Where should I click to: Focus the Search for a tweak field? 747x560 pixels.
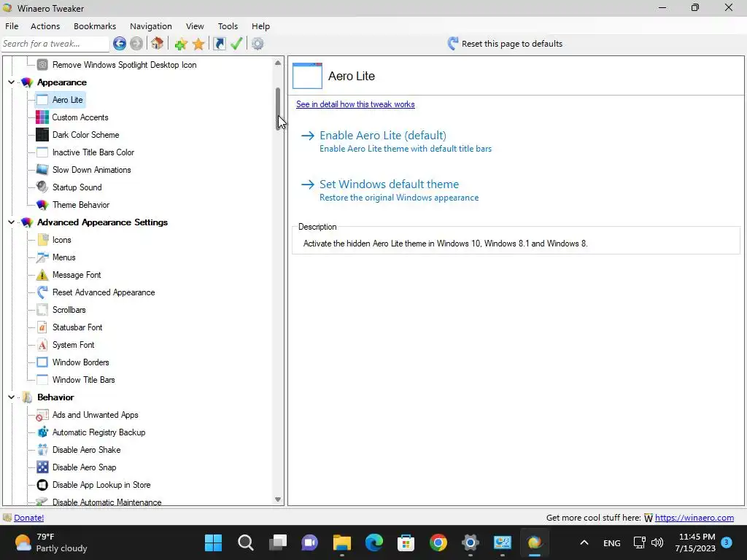point(55,44)
